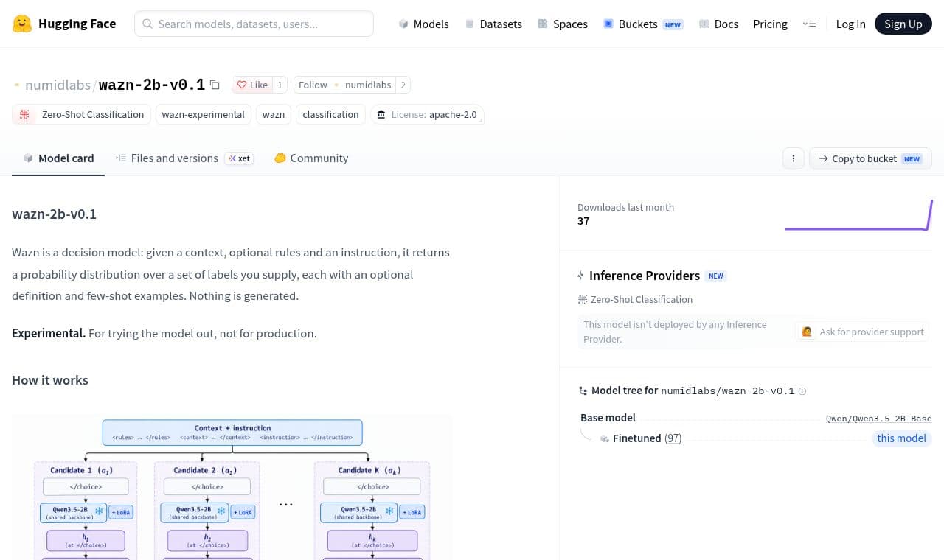944x560 pixels.
Task: Click the Hugging Face logo emoji
Action: point(22,24)
